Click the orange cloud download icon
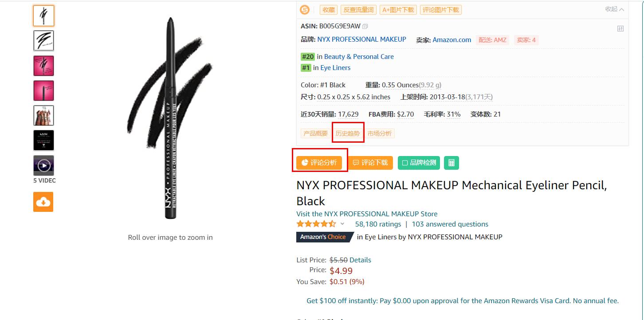The width and height of the screenshot is (644, 320). (43, 202)
